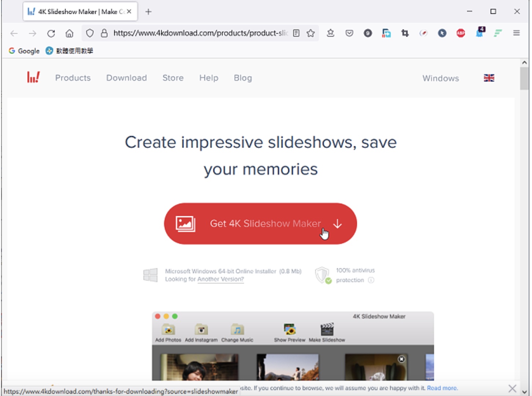Click the Windows logo beside installer info
Viewport: 532px width, 396px height.
point(150,275)
